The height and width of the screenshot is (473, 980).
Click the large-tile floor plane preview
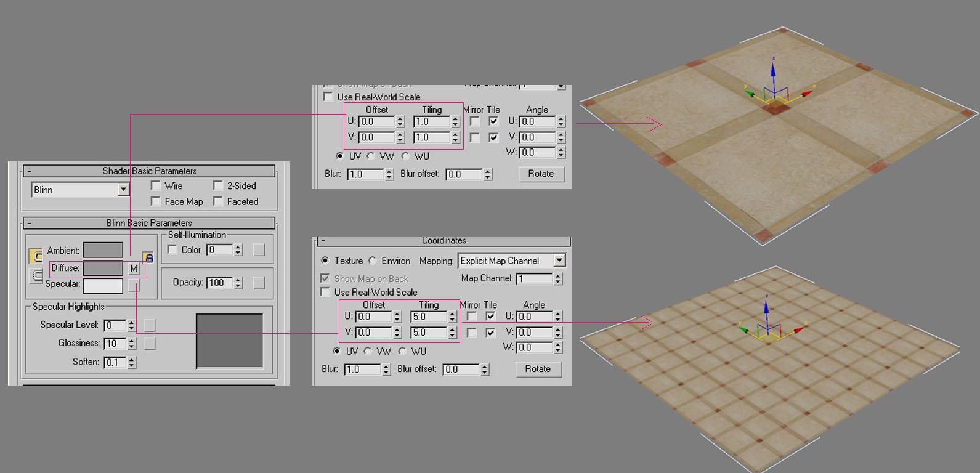point(778,135)
